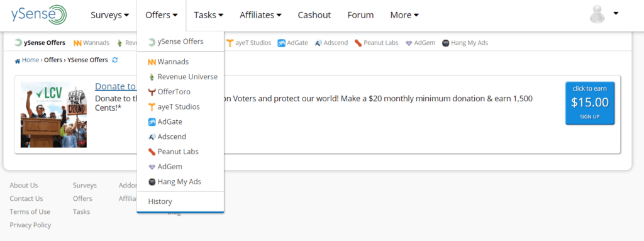Open Offers footer link
The height and width of the screenshot is (241, 644).
coord(82,199)
